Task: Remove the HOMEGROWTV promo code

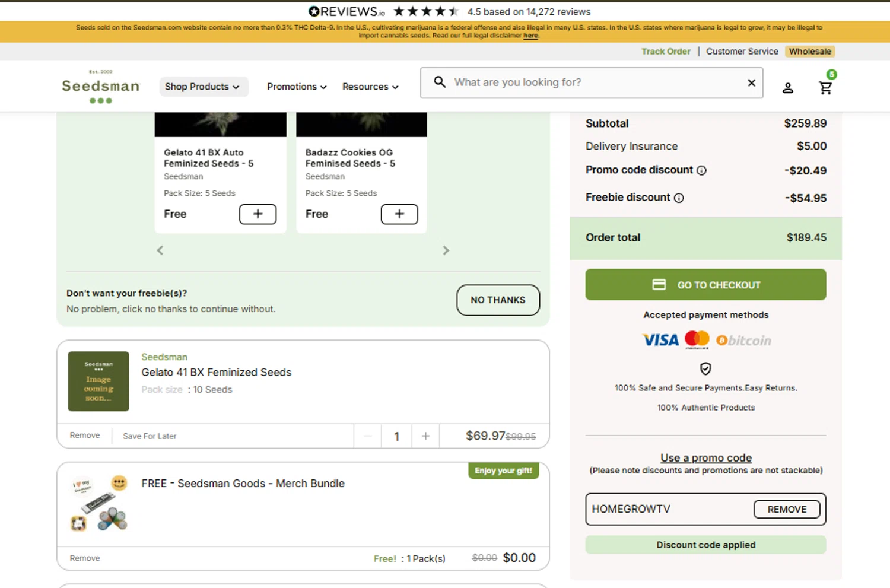Action: coord(787,509)
